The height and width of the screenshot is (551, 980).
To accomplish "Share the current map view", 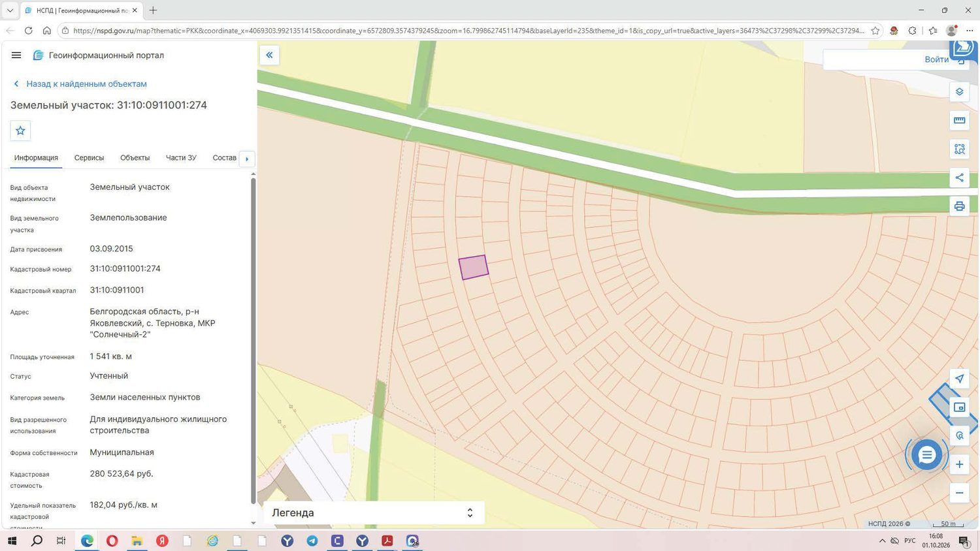I will pos(959,178).
